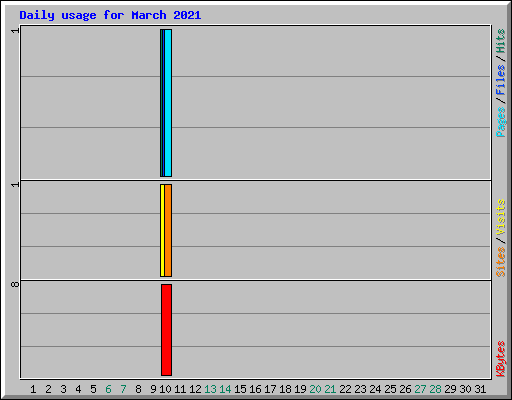Click day label '11' on the x-axis

(x=180, y=389)
